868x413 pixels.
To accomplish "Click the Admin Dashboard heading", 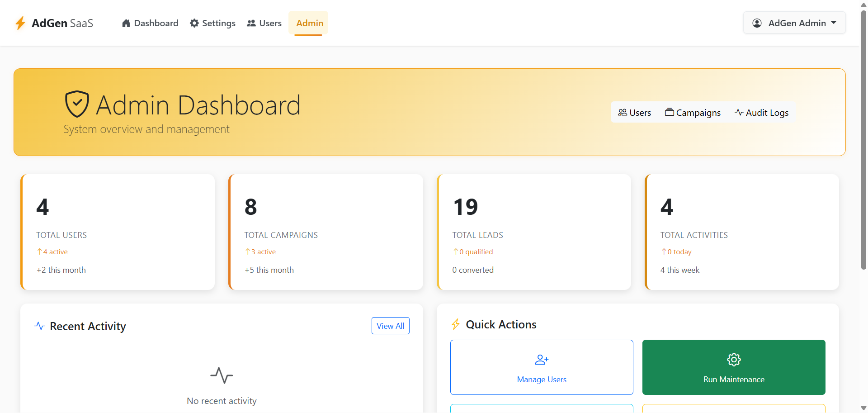I will [x=198, y=105].
